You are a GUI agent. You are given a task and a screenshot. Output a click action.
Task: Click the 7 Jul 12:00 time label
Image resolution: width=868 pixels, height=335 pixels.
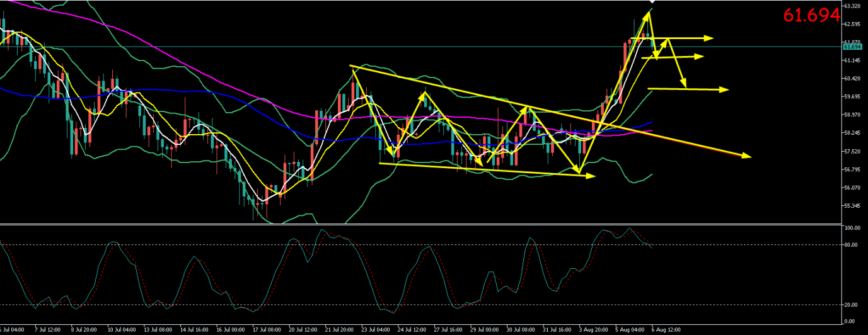(x=49, y=329)
